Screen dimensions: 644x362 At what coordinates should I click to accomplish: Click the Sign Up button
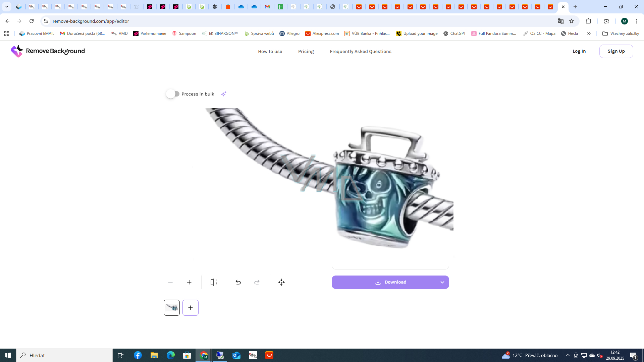point(616,51)
